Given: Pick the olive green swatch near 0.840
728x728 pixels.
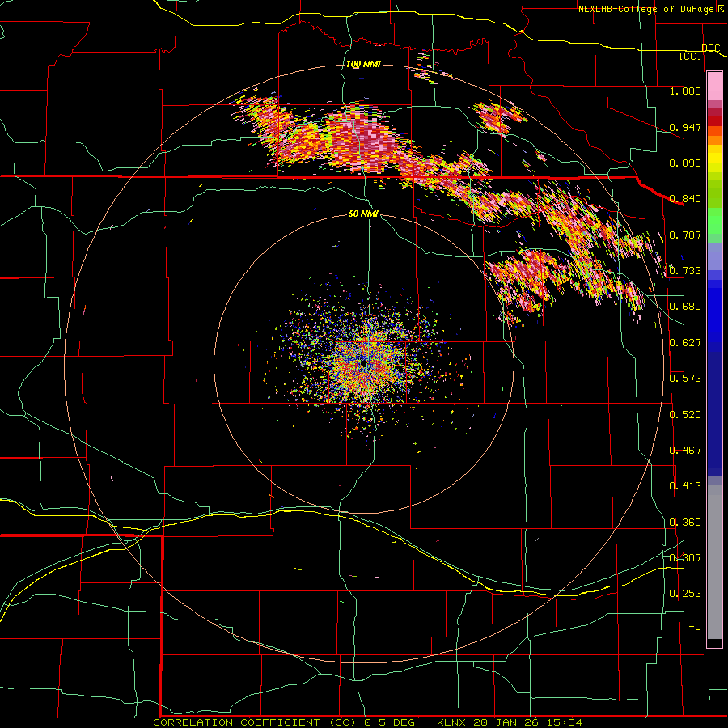Looking at the screenshot, I should point(714,195).
